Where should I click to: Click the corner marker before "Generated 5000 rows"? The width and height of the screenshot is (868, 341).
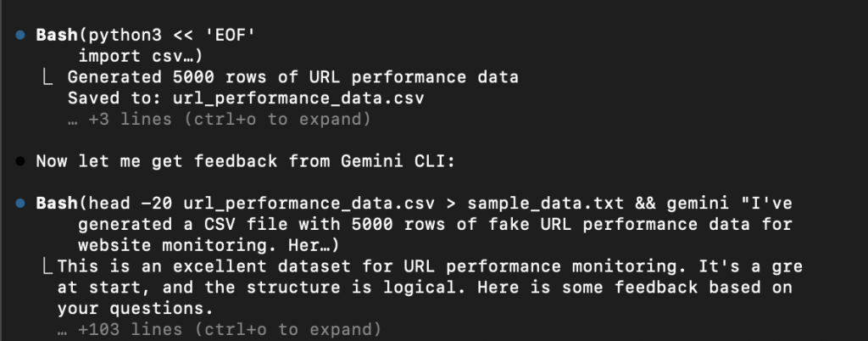[50, 78]
